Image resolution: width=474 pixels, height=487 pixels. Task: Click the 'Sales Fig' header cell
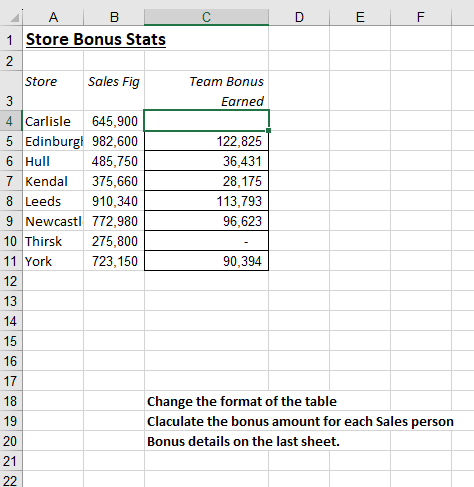coord(114,90)
